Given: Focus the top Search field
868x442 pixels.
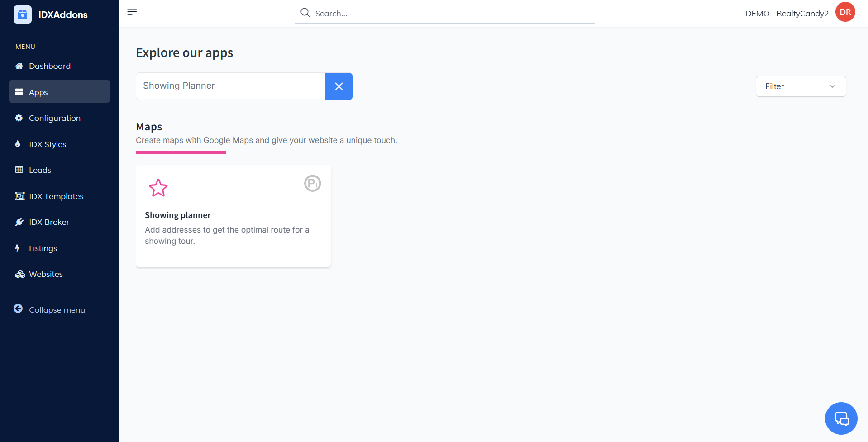Looking at the screenshot, I should point(453,14).
